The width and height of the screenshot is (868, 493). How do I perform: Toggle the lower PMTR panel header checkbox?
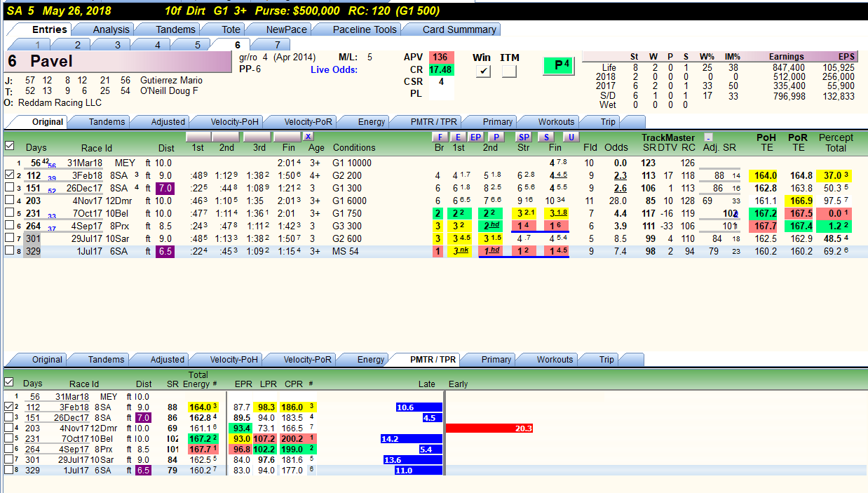pos(9,382)
